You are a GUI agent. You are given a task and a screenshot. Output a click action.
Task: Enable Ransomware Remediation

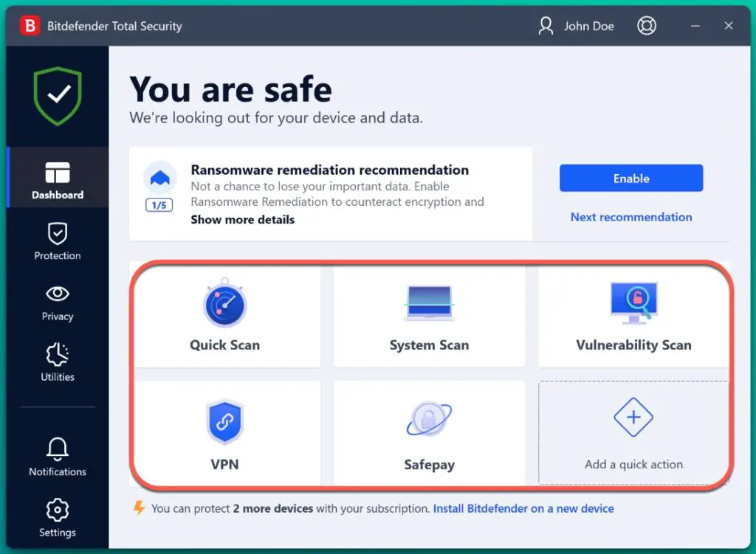pyautogui.click(x=630, y=178)
